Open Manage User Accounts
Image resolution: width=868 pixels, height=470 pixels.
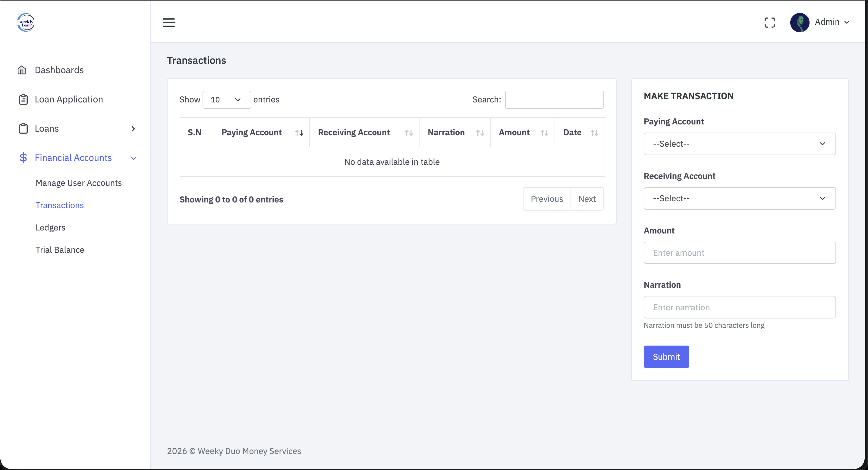[79, 183]
